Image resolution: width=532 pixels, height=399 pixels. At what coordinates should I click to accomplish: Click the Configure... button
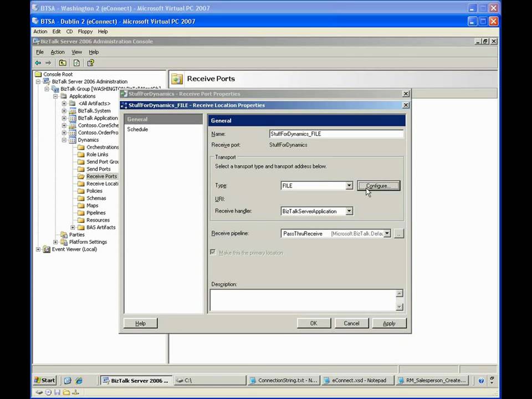click(378, 186)
